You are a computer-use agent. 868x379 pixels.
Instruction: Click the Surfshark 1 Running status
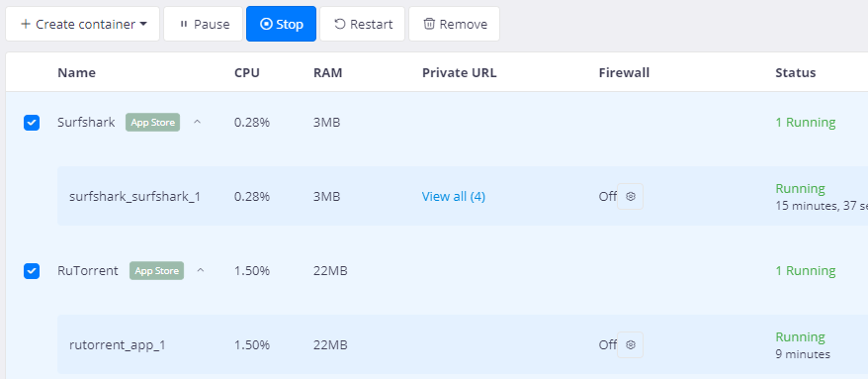(x=806, y=123)
